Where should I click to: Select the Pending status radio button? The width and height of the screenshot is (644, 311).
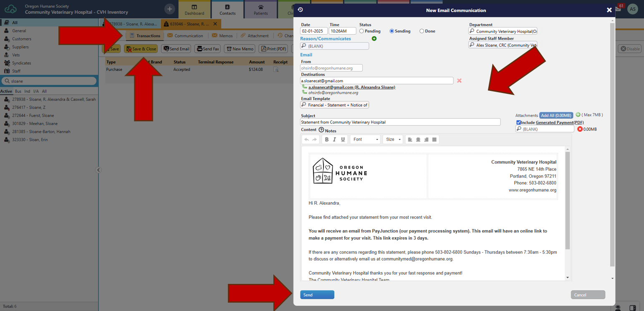pos(361,31)
